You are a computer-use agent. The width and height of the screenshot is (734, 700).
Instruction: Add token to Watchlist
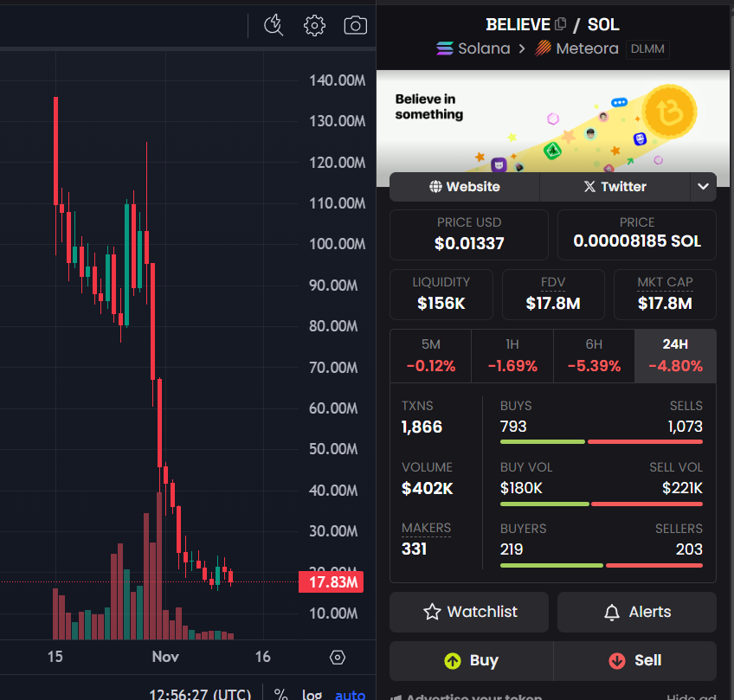coord(469,612)
